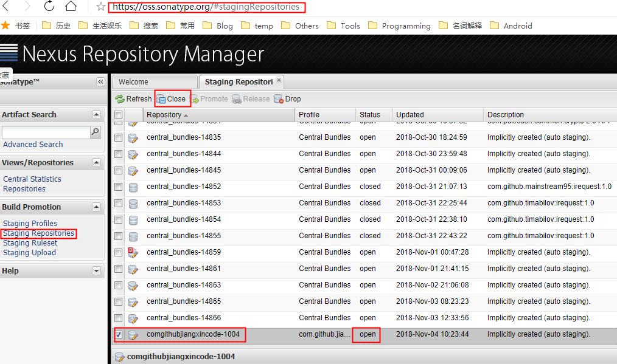The width and height of the screenshot is (617, 364).
Task: Open the Advanced Search link
Action: [33, 144]
